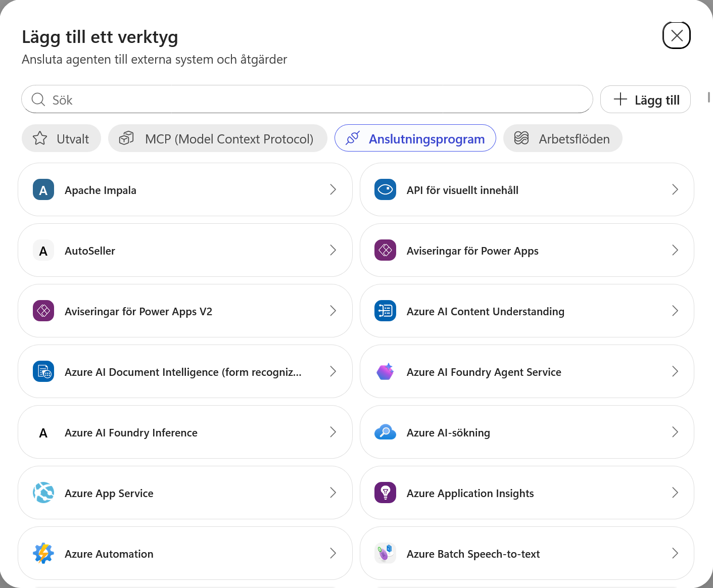Expand the Azure Application Insights chevron

click(x=675, y=493)
